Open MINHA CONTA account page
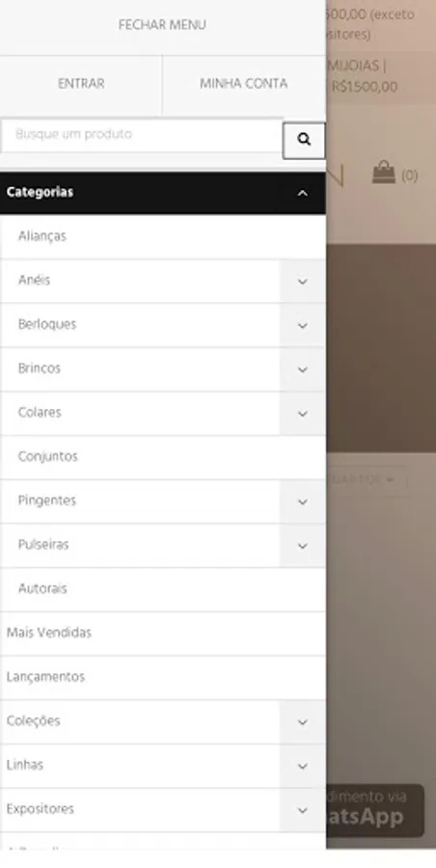The image size is (436, 868). pyautogui.click(x=244, y=84)
